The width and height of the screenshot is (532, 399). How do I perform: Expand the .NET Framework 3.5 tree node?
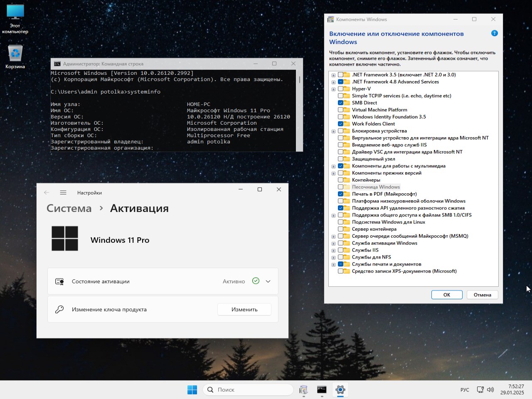point(333,75)
